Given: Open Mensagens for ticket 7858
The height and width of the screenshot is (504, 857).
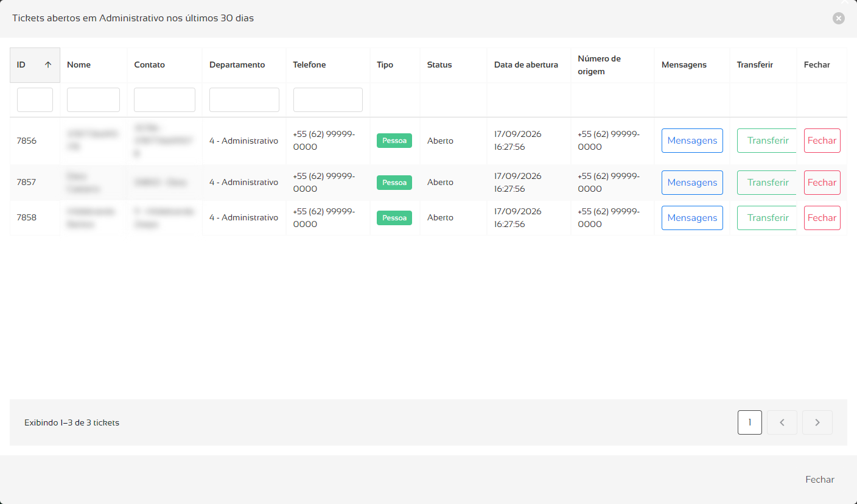Looking at the screenshot, I should (x=692, y=218).
